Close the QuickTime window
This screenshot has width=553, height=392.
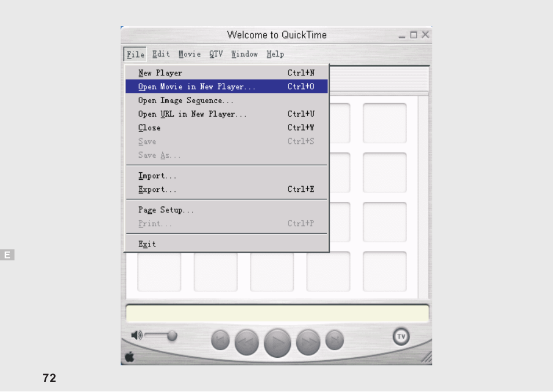coord(425,35)
